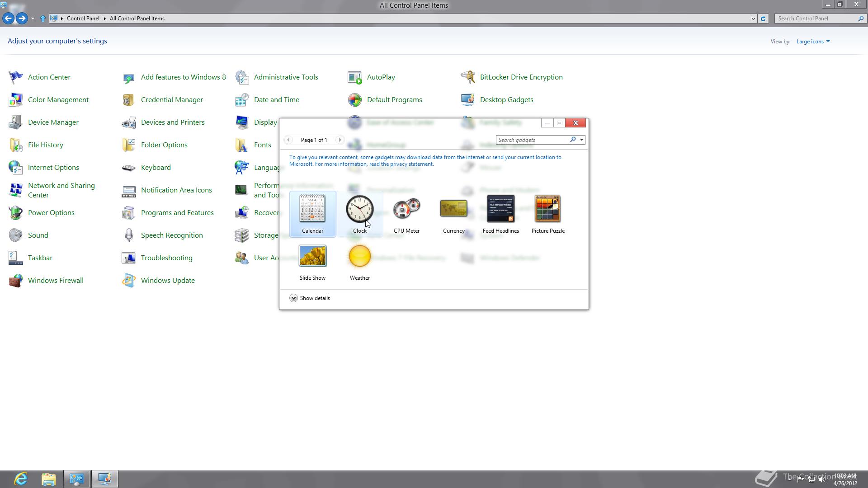
Task: Open Keyboard icon
Action: point(129,168)
